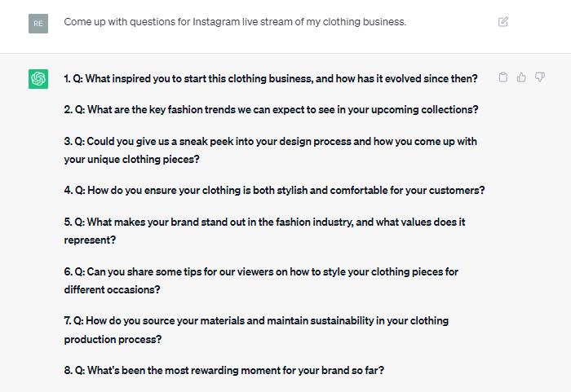The image size is (571, 392).
Task: Click the green ChatGPT avatar icon
Action: pos(38,79)
